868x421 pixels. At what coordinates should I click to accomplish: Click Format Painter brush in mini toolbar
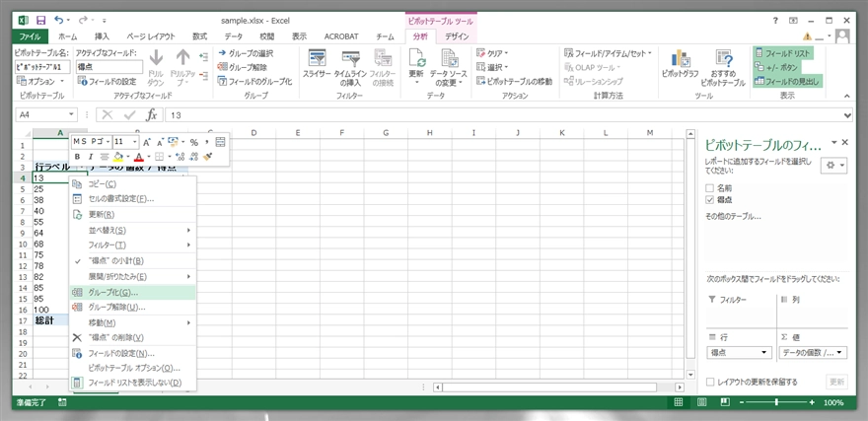(207, 157)
